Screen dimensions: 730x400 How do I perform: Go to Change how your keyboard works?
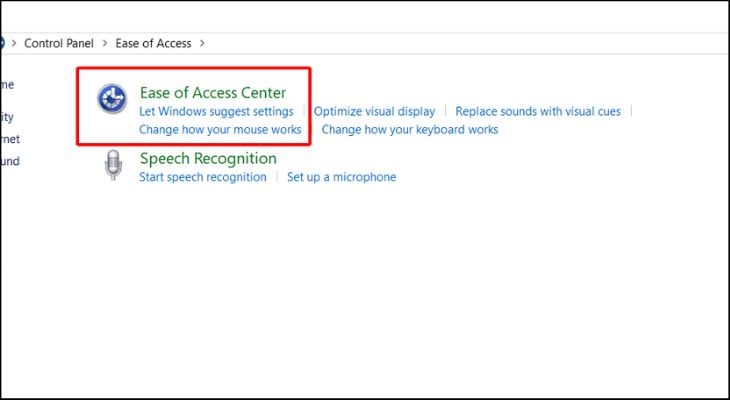coord(409,130)
